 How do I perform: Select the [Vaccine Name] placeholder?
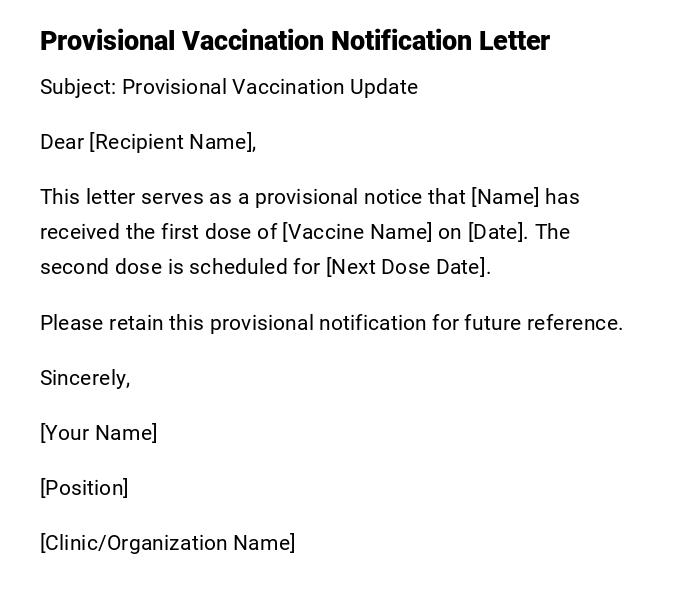point(357,232)
